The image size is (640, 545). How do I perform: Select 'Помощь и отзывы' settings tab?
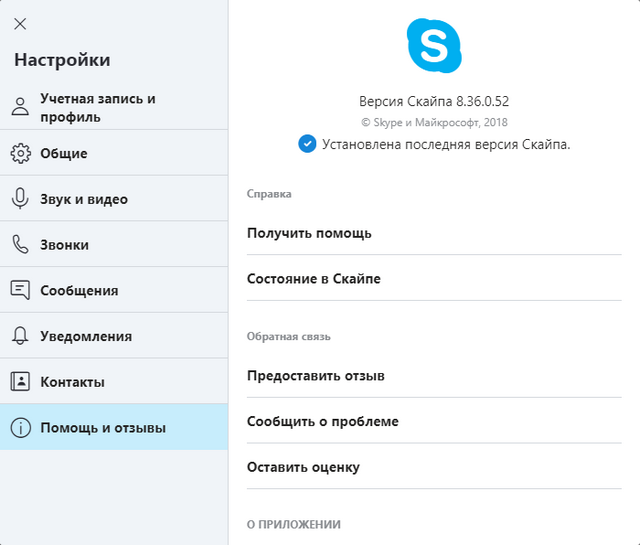coord(103,428)
